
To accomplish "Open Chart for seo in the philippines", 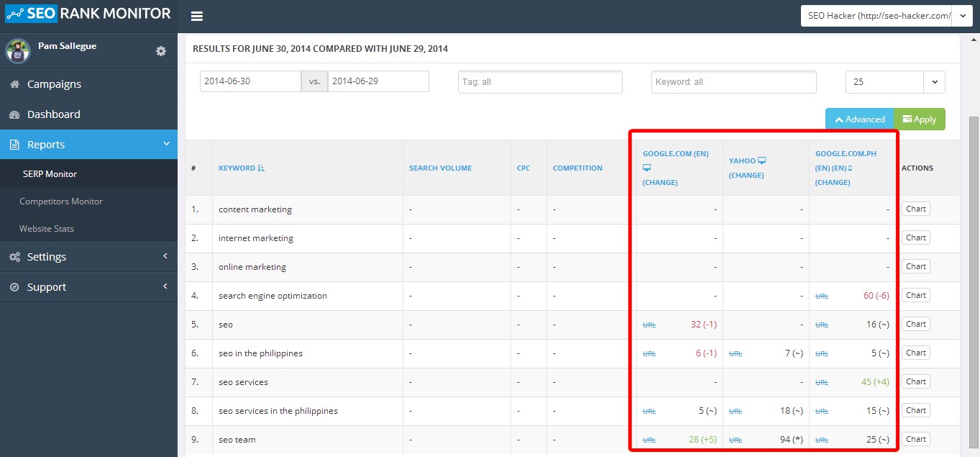I will (x=915, y=353).
